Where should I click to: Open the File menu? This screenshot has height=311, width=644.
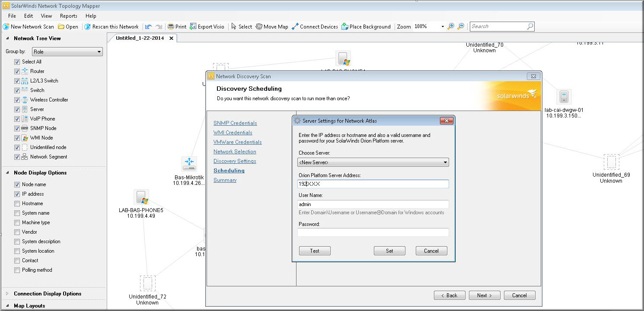click(12, 16)
